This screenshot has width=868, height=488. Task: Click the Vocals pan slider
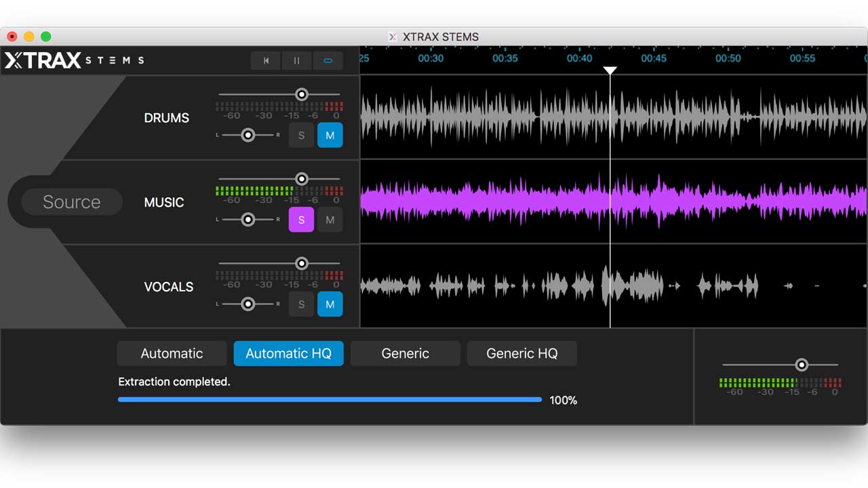pos(248,304)
